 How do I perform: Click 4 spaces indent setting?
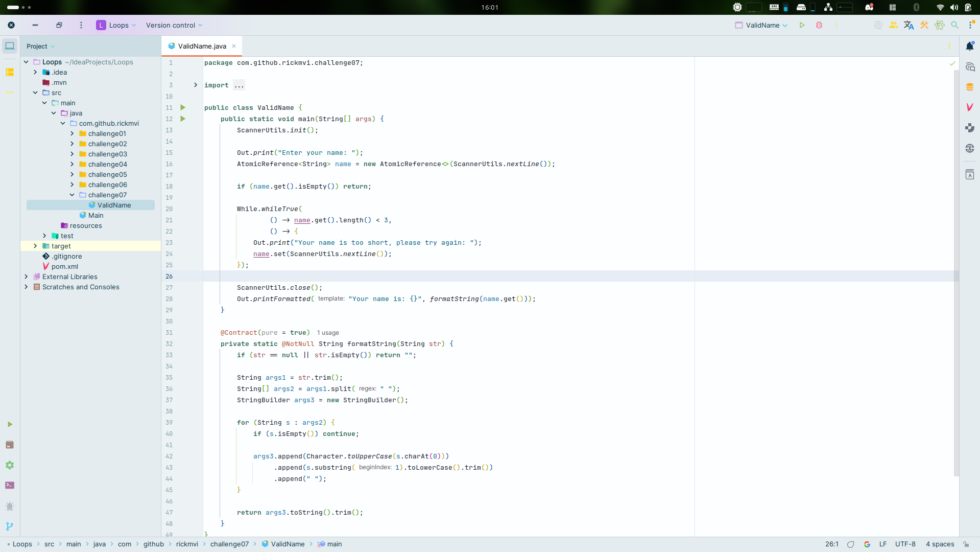[940, 544]
